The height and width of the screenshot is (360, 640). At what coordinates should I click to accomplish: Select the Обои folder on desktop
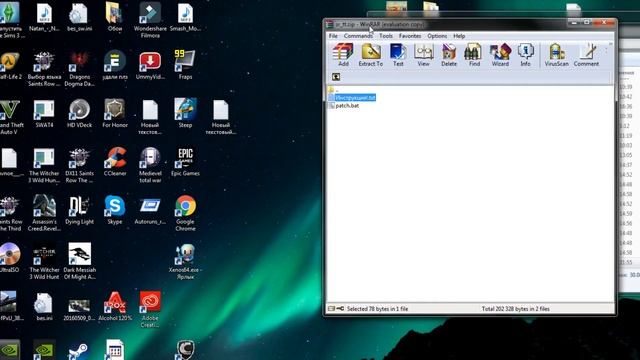click(115, 17)
